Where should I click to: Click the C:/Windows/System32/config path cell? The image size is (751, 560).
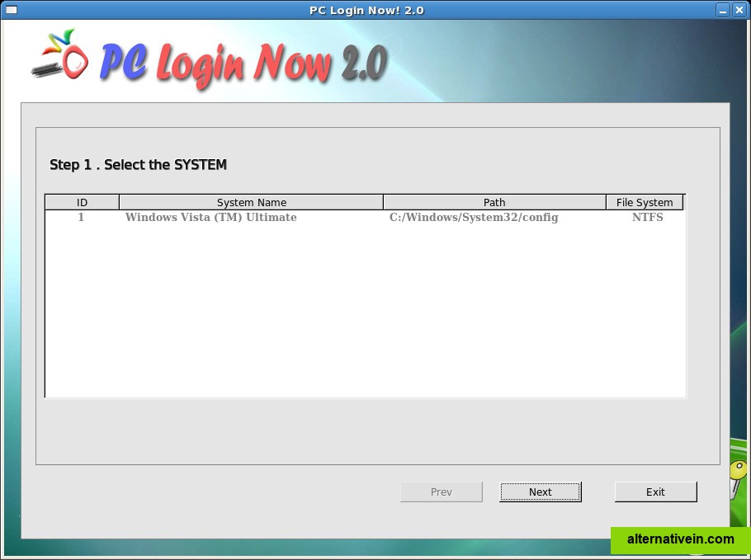[474, 218]
